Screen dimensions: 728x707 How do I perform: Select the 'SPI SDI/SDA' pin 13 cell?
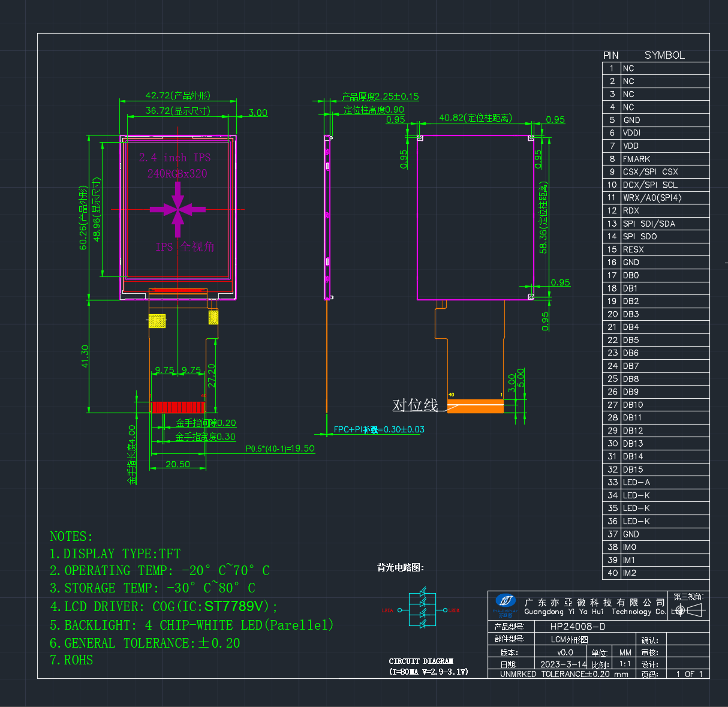tap(665, 224)
